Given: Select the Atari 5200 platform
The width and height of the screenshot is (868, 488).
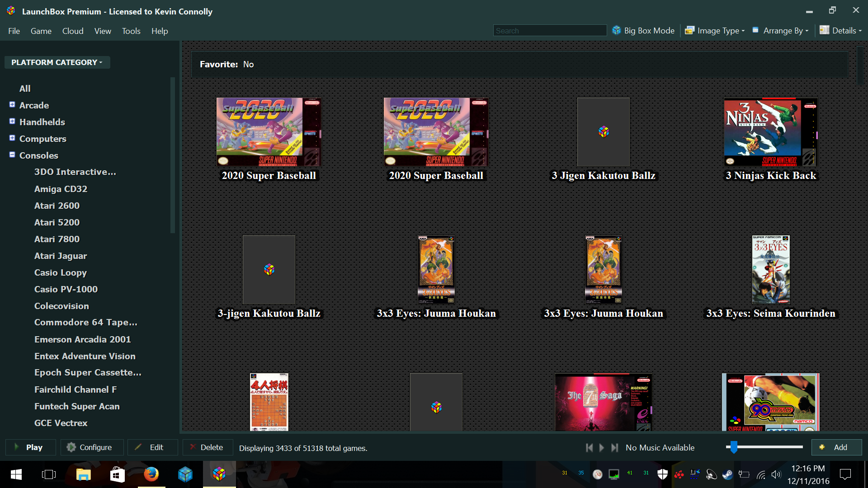Looking at the screenshot, I should point(57,222).
